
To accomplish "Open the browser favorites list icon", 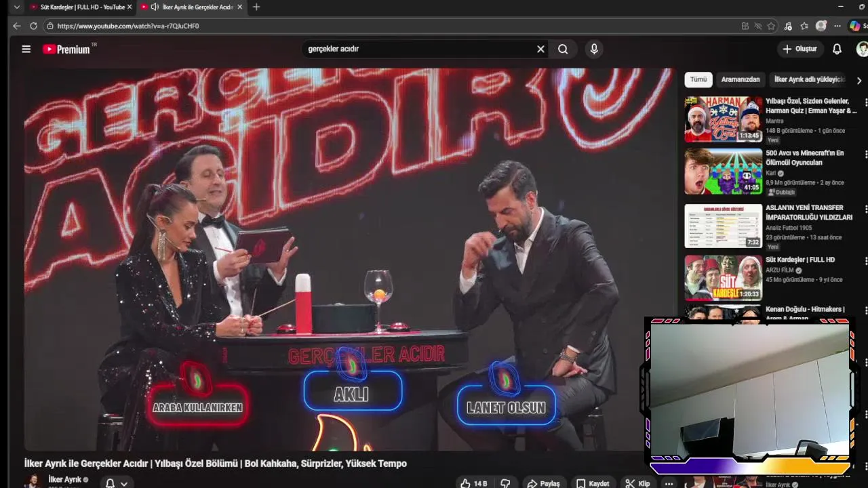I will (x=804, y=26).
